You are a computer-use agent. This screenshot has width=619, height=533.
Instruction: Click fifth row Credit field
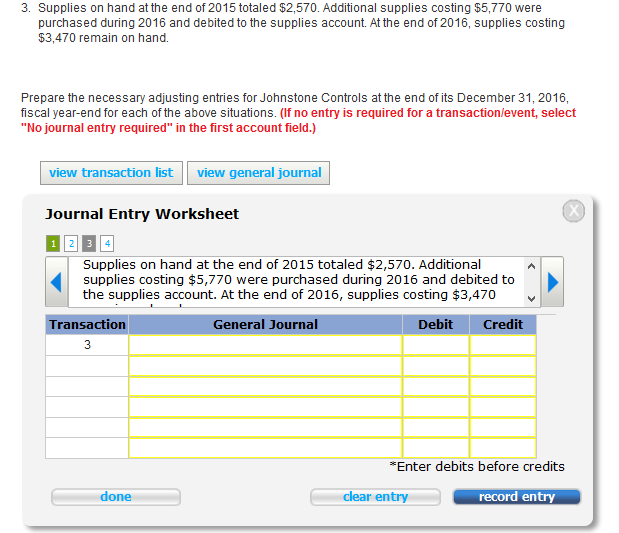(503, 427)
